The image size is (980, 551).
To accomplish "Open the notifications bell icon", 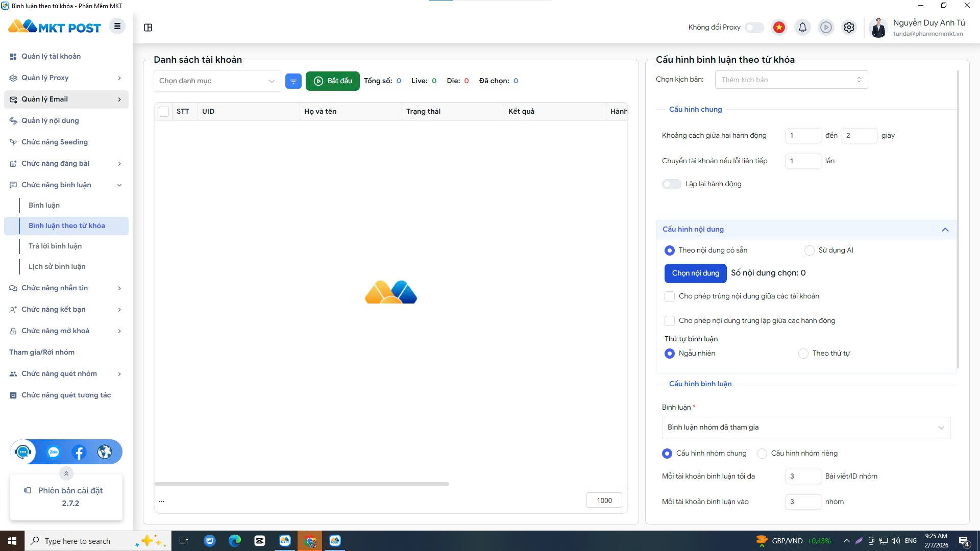I will click(x=803, y=27).
